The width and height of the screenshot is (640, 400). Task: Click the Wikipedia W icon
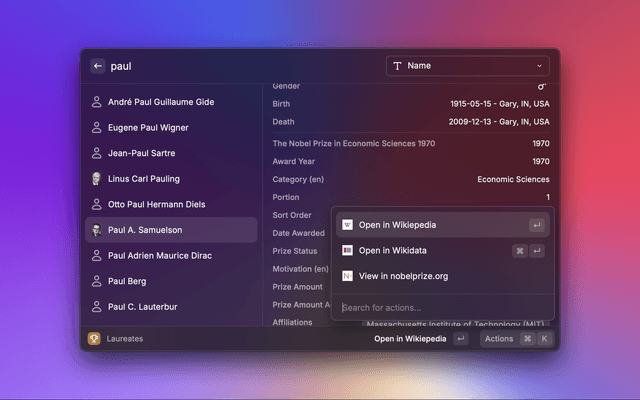(x=347, y=225)
